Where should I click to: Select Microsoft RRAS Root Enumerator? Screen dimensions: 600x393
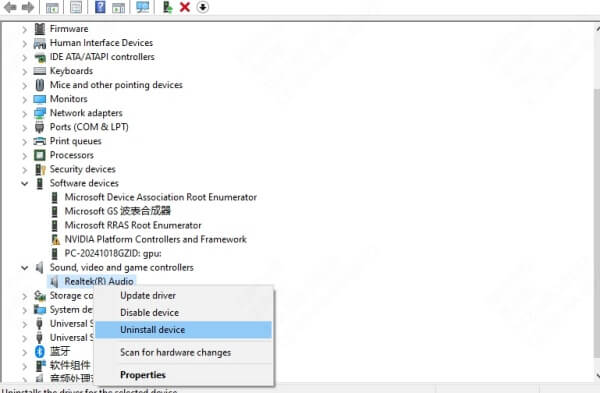[x=133, y=225]
